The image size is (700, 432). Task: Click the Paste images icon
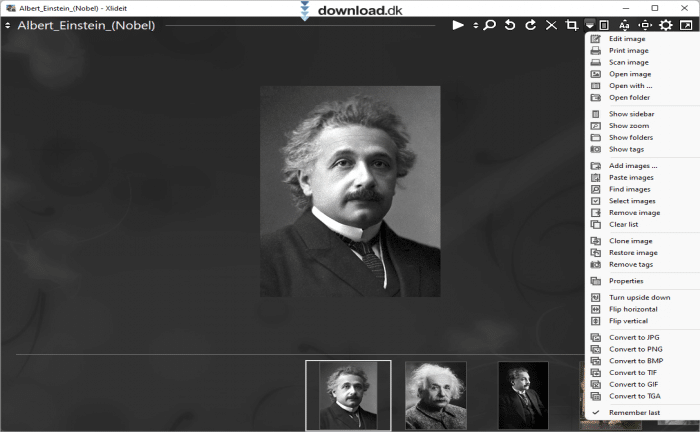[x=596, y=177]
